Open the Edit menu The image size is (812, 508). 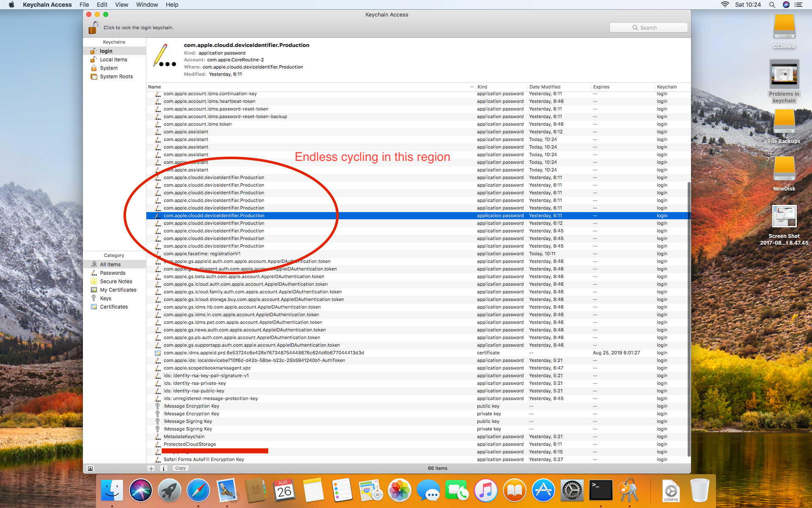click(x=102, y=5)
